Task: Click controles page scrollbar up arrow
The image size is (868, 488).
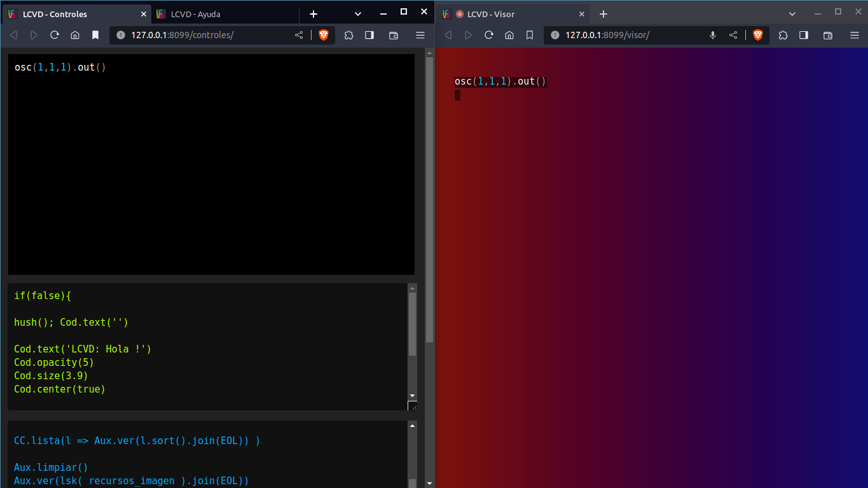Action: (x=429, y=53)
